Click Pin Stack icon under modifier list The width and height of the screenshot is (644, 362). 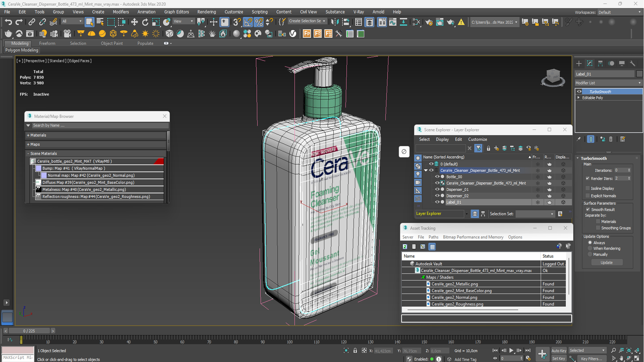click(579, 139)
